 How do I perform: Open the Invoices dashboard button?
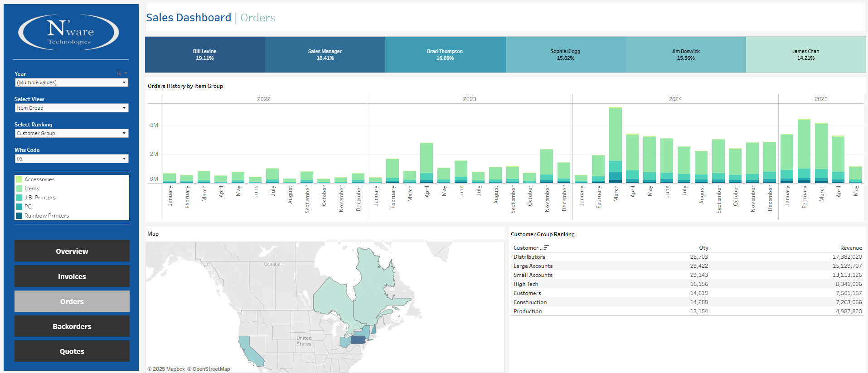[x=72, y=276]
